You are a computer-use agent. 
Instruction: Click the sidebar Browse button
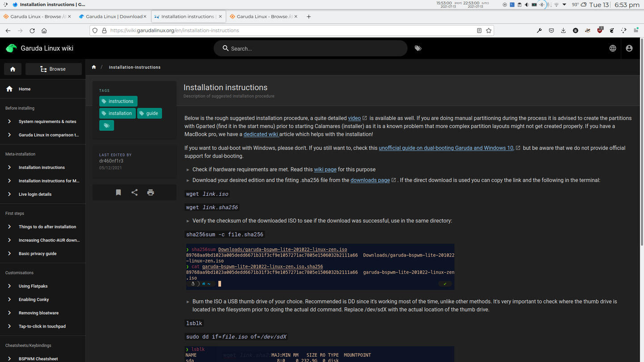click(54, 69)
